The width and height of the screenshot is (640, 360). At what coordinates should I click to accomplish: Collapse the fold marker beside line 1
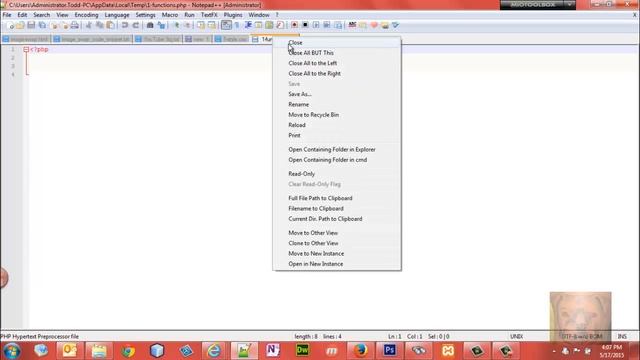pyautogui.click(x=26, y=49)
